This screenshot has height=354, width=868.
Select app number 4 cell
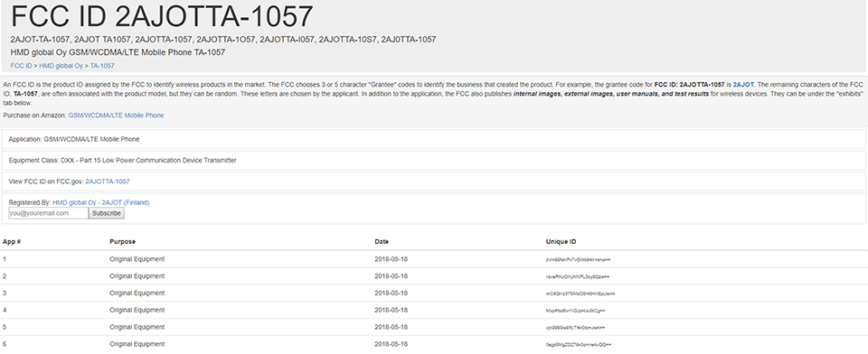tap(5, 310)
